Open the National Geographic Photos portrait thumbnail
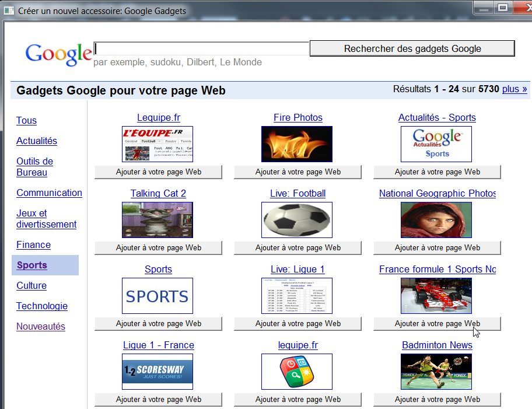Screen dimensions: 532x409 (436, 219)
